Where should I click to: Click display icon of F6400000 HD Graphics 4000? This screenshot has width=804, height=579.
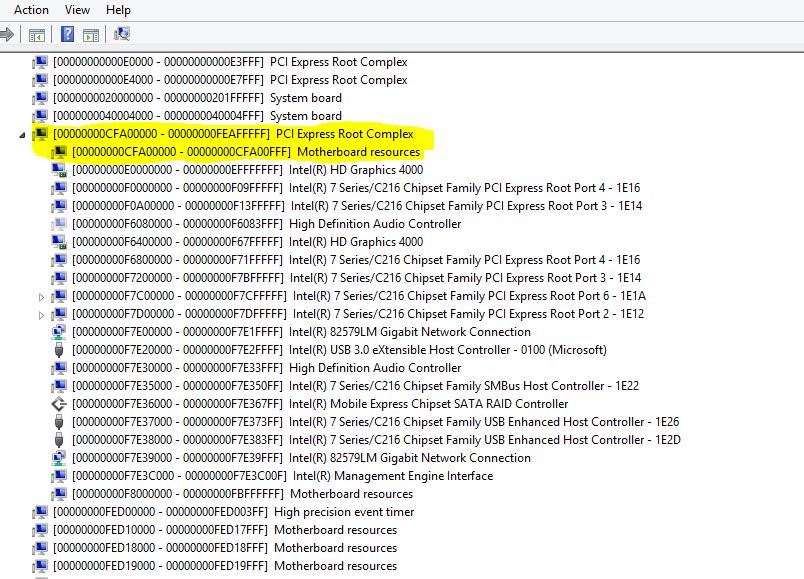pyautogui.click(x=59, y=242)
